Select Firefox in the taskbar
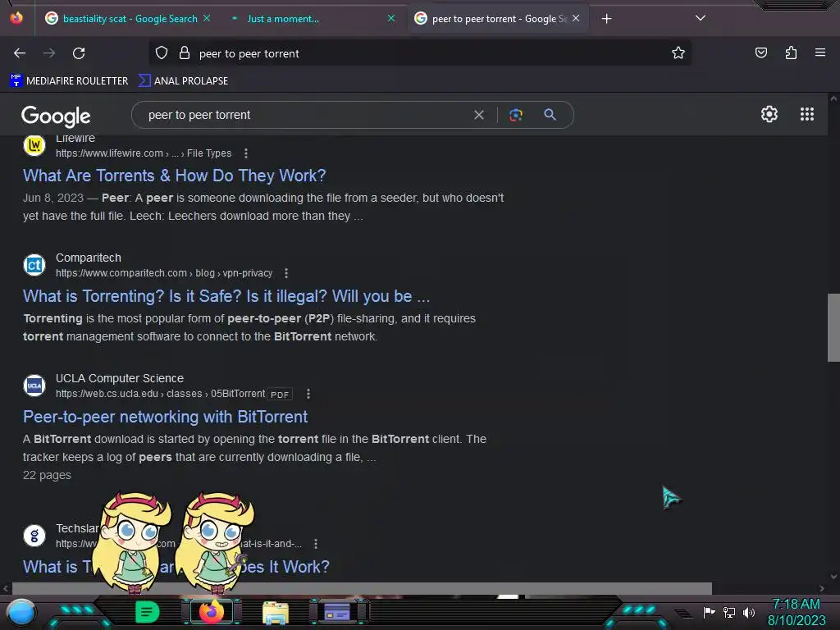Viewport: 840px width, 630px height. pos(211,612)
